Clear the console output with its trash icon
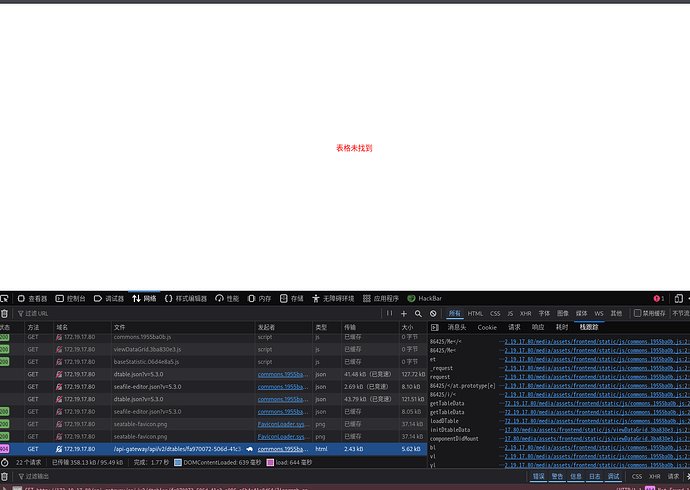 4,476
